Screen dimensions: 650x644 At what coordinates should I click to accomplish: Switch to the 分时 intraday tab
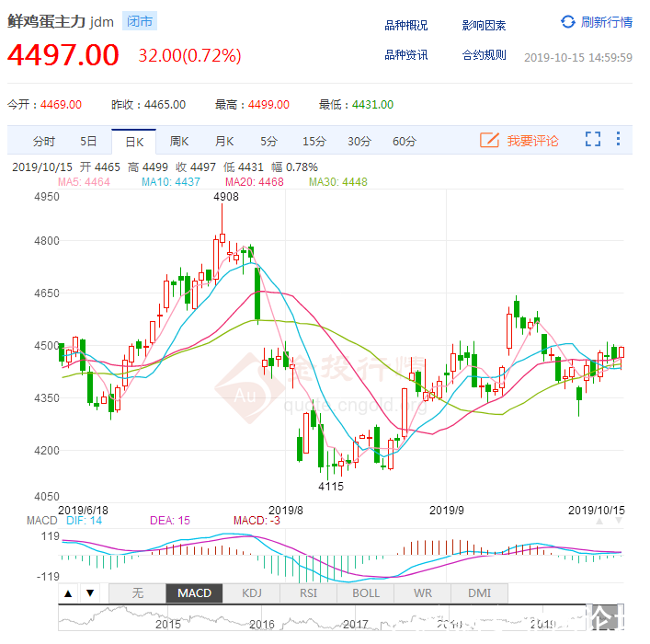click(43, 142)
